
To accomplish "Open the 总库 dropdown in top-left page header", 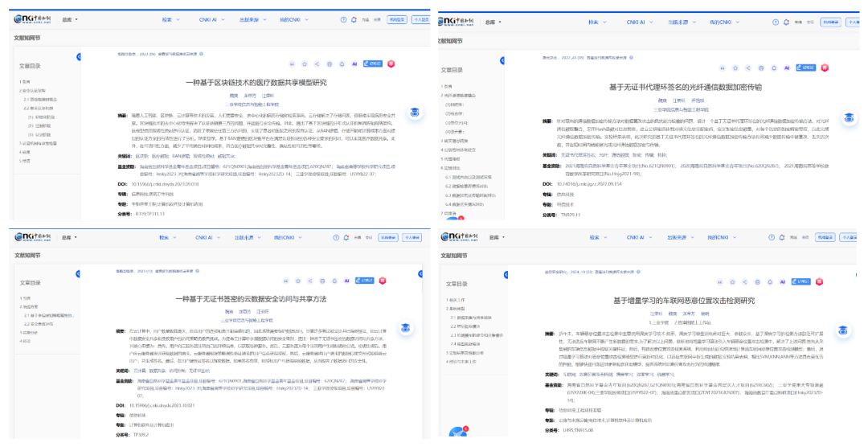I will click(x=67, y=18).
